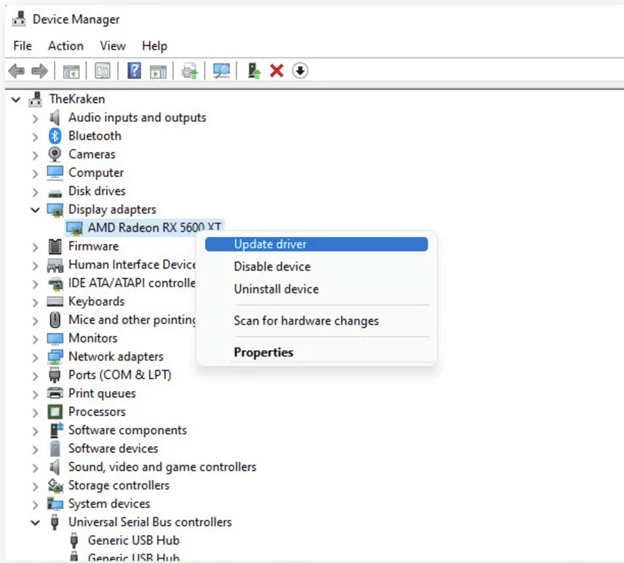Open the Action menu
This screenshot has width=624, height=563.
pyautogui.click(x=66, y=46)
